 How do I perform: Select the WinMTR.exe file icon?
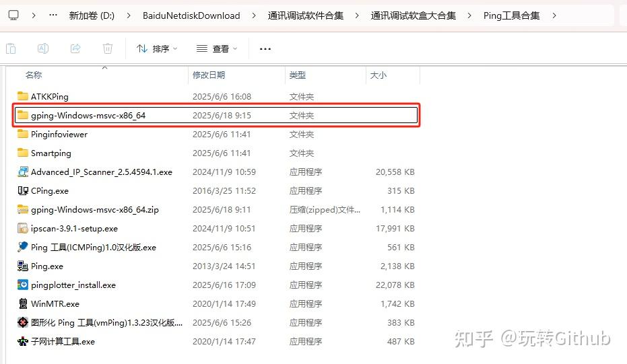[x=23, y=303]
